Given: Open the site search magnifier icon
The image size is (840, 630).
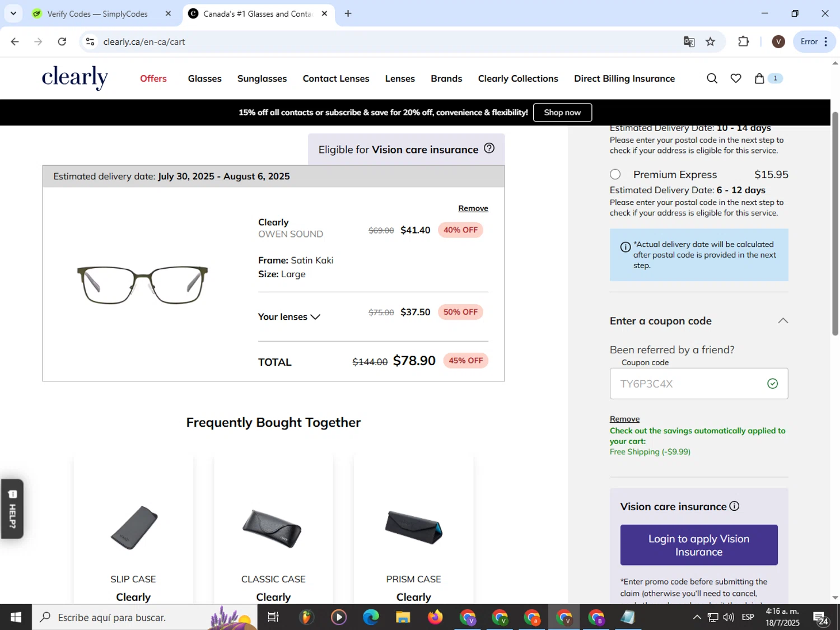Looking at the screenshot, I should click(x=712, y=78).
